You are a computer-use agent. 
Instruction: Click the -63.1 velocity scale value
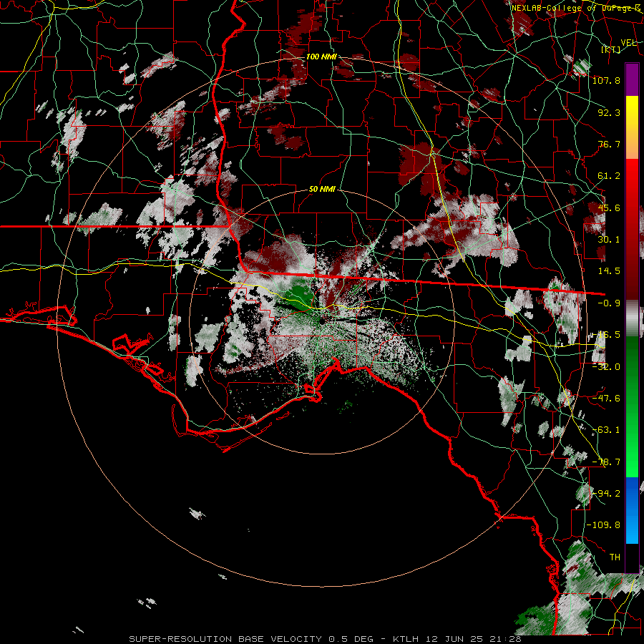(606, 430)
